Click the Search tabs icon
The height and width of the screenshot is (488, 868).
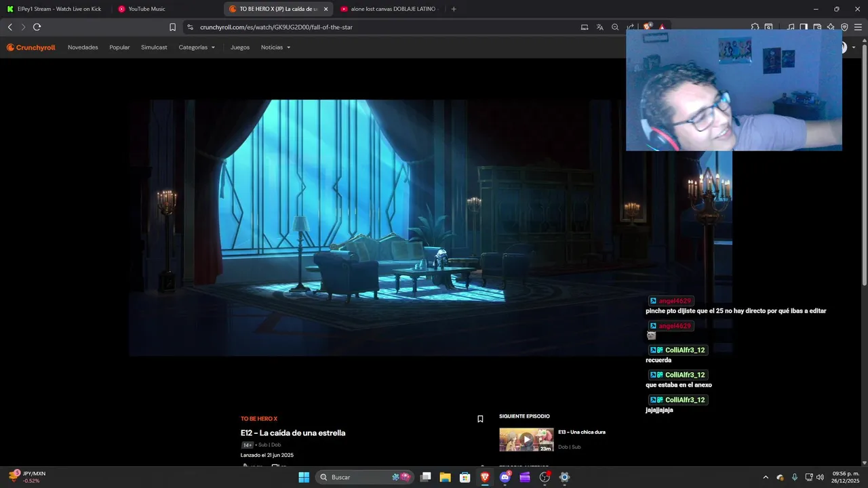pyautogui.click(x=769, y=27)
